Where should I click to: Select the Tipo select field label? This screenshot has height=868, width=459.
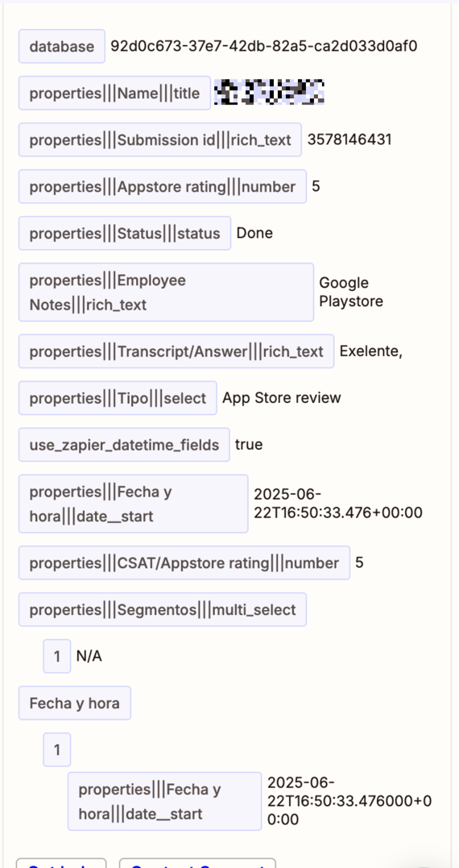click(x=118, y=398)
